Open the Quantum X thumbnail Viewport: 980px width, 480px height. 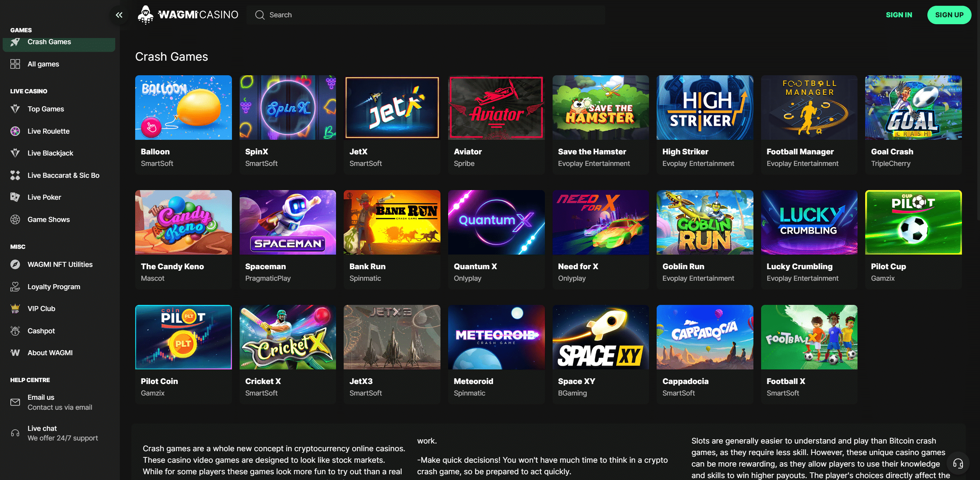[497, 222]
